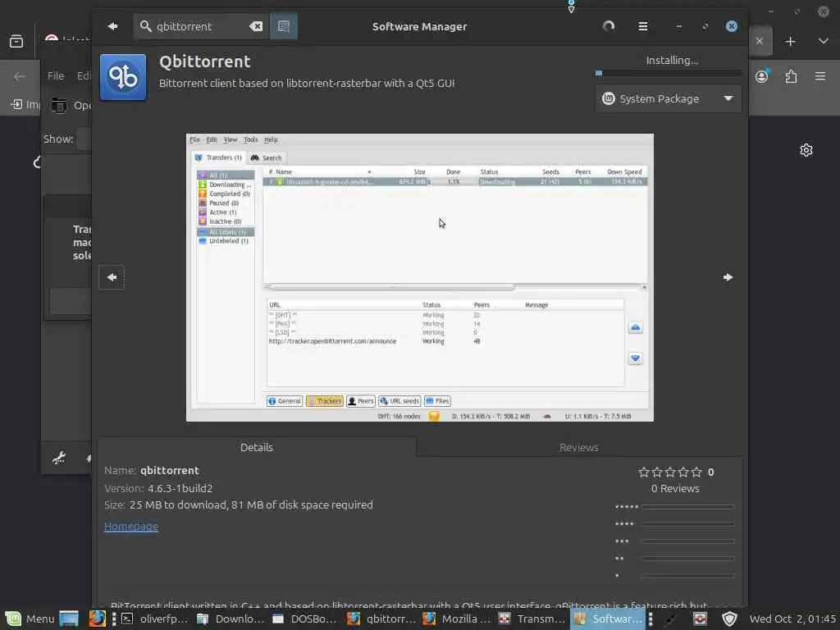
Task: Switch to the DOSBox taskbar window
Action: pos(306,619)
